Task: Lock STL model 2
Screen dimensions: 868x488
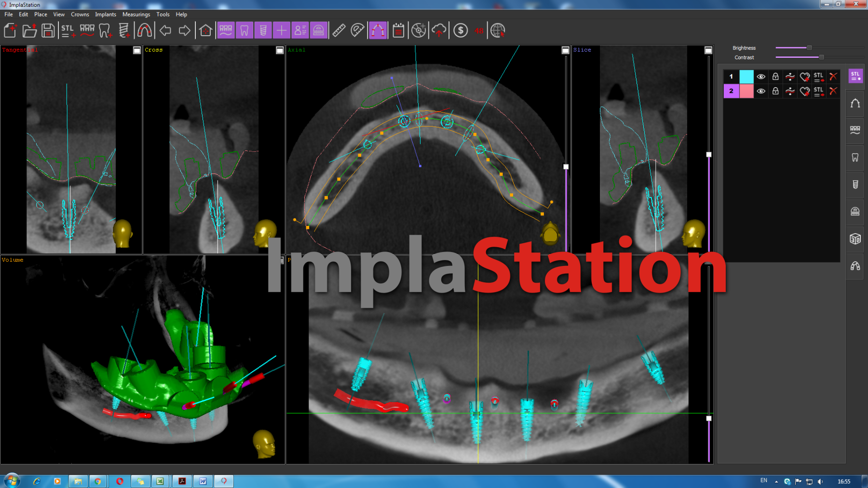Action: click(775, 91)
